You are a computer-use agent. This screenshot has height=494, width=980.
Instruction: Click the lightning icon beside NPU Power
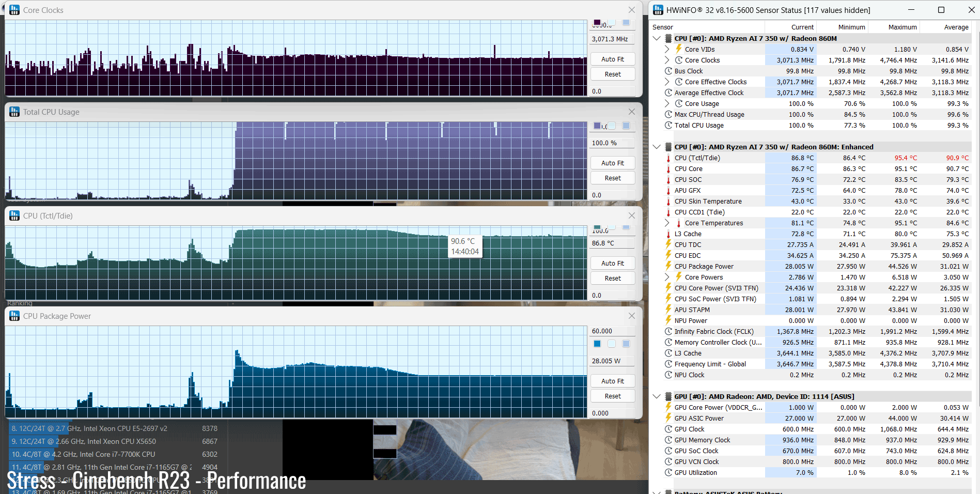tap(668, 320)
